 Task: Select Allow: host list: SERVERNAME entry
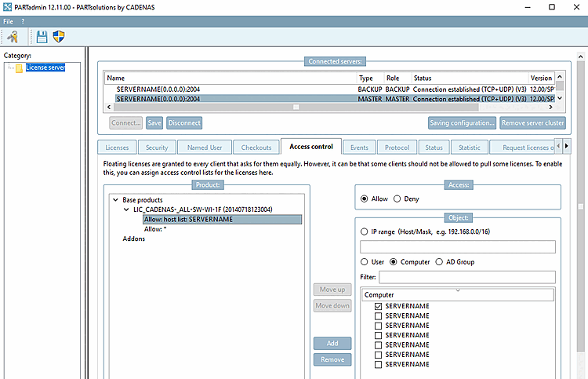223,220
